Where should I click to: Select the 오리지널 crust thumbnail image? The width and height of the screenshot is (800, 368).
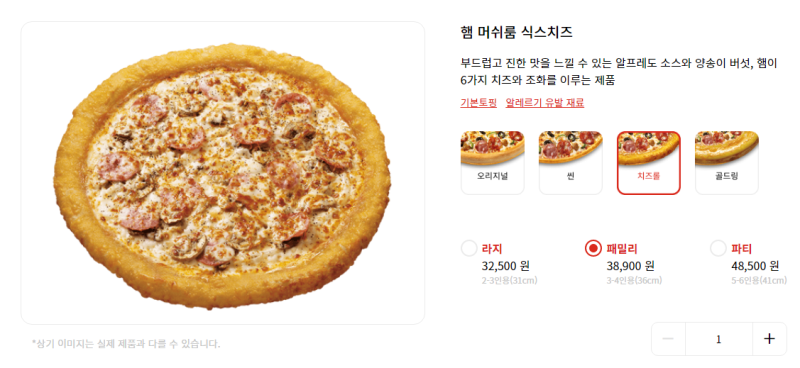pyautogui.click(x=492, y=148)
